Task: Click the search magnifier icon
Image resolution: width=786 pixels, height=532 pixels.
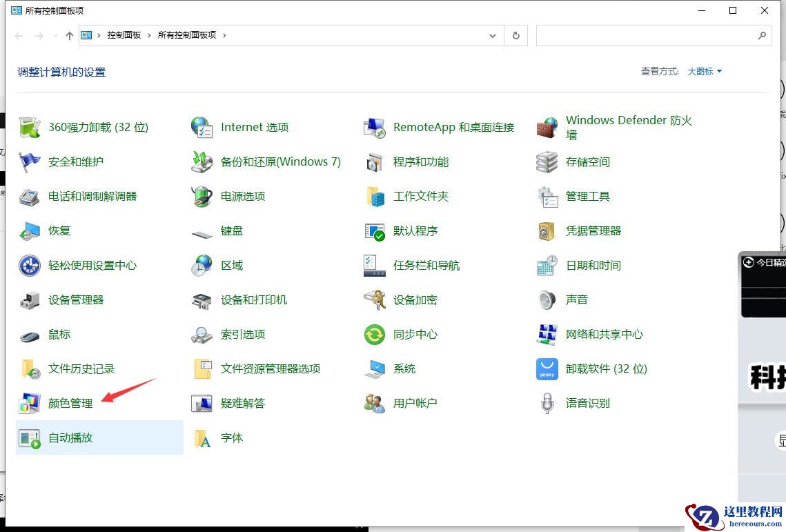Action: pos(762,36)
